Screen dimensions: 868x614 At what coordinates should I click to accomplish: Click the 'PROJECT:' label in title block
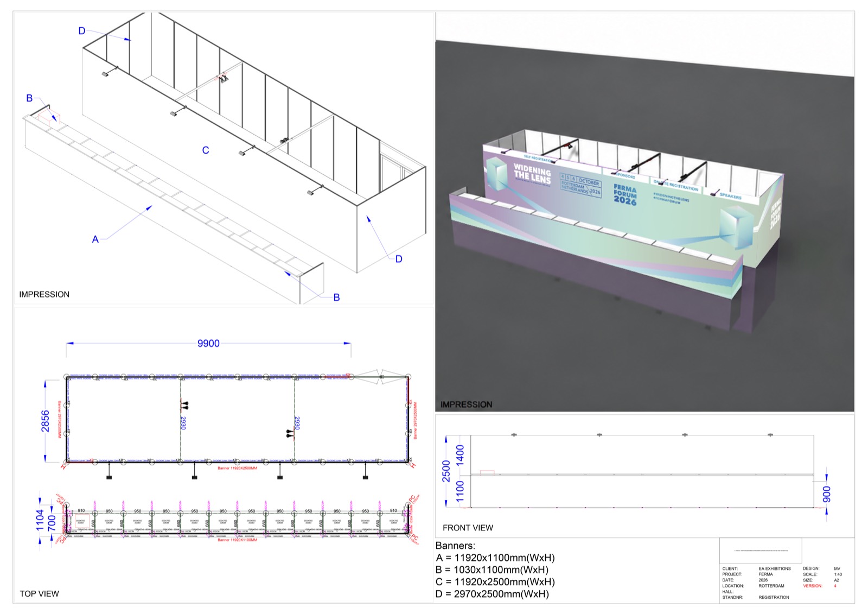point(732,574)
